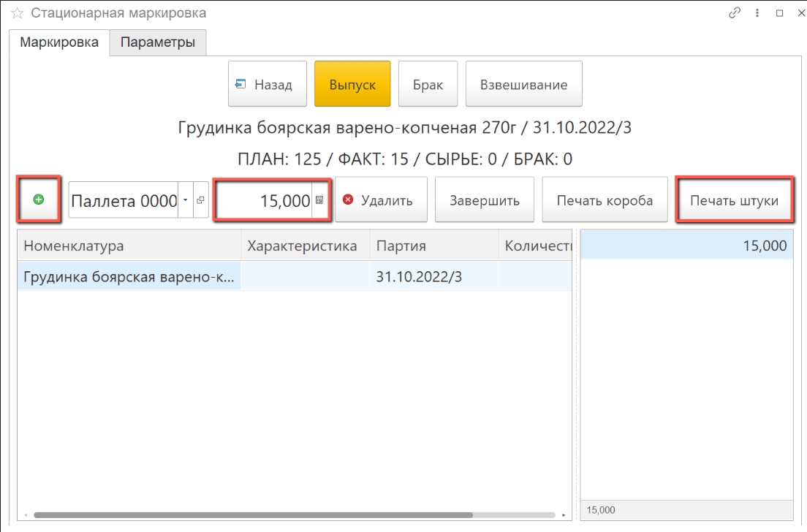Add window to favorites with star icon
Viewport: 807px width, 532px height.
click(17, 13)
